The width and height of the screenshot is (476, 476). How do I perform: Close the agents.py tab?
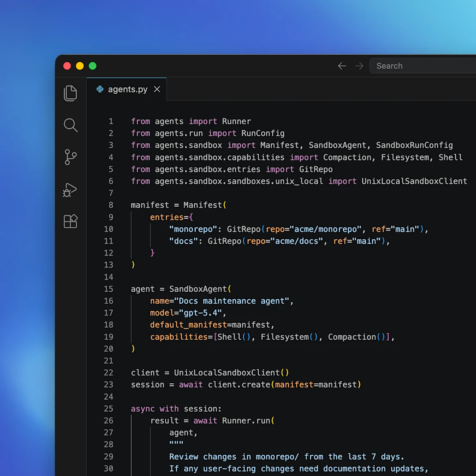(x=157, y=89)
